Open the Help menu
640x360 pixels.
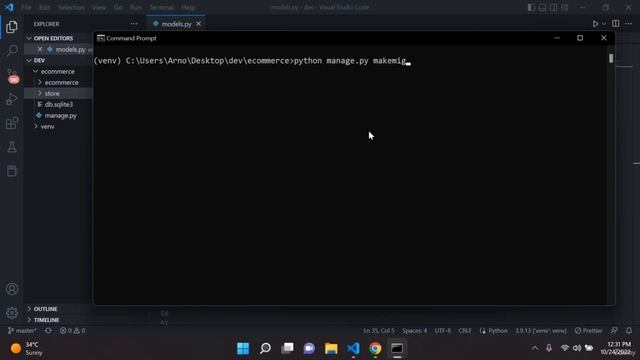(188, 7)
